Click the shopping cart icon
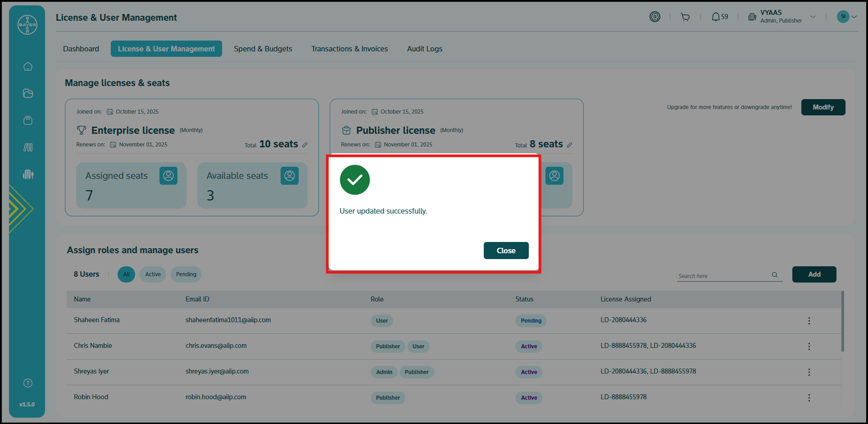Viewport: 868px width, 424px height. click(685, 17)
